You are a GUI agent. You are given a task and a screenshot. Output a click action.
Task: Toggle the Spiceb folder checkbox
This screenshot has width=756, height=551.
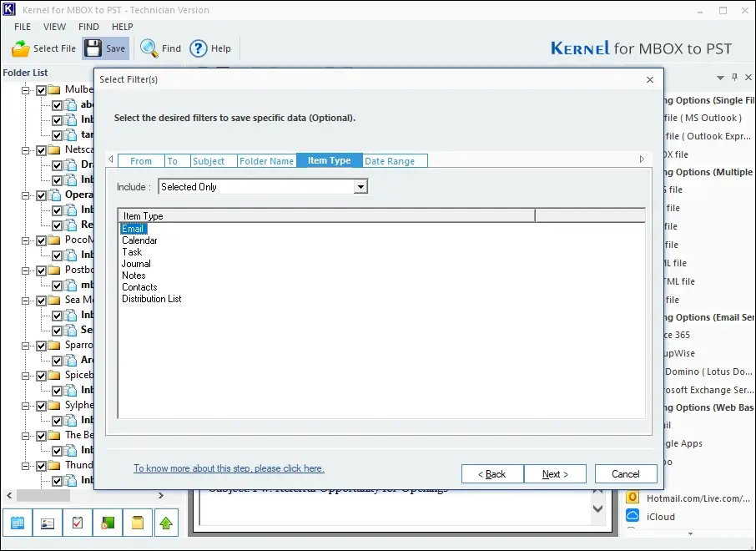(42, 376)
